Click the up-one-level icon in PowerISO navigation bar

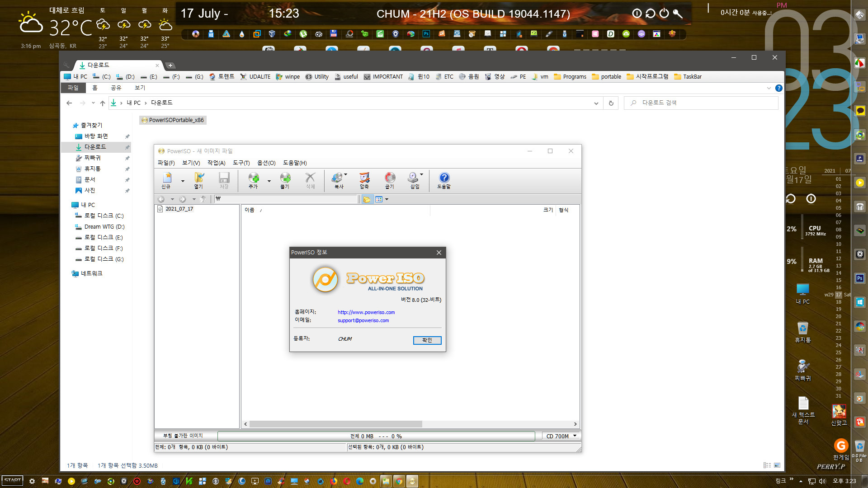[x=203, y=199]
